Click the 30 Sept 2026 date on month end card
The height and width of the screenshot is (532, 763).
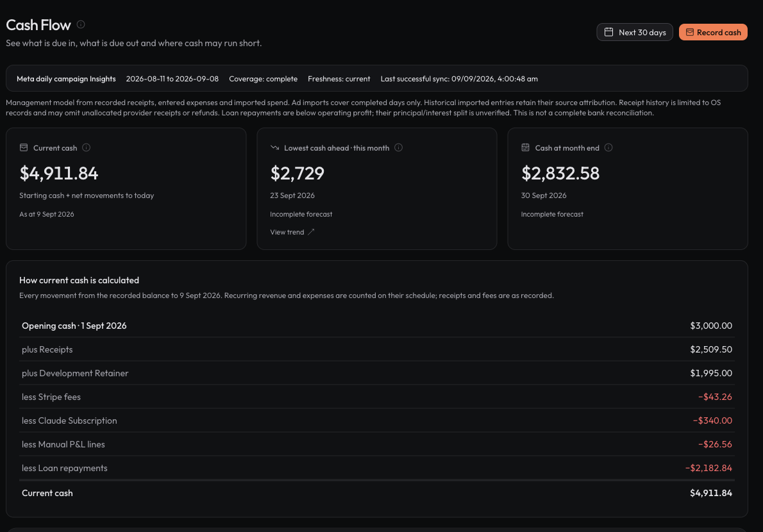[x=544, y=195]
